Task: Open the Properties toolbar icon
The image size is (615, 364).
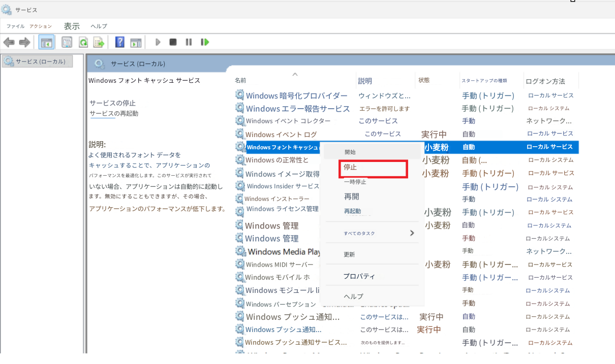Action: [67, 42]
